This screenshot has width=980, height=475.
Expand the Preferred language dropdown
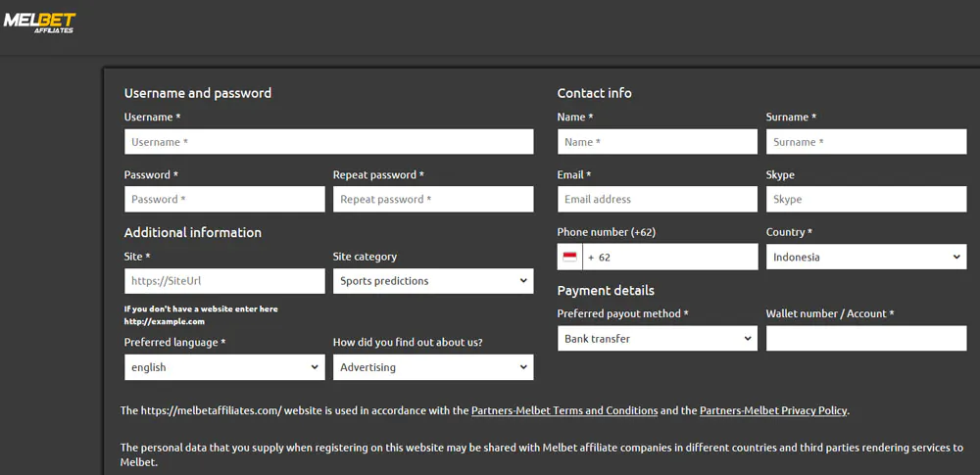(224, 367)
